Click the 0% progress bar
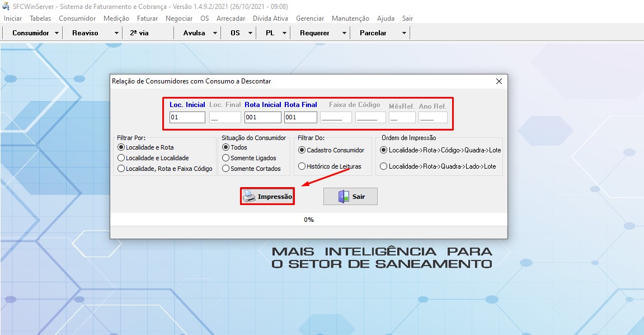The width and height of the screenshot is (644, 335). click(x=309, y=220)
